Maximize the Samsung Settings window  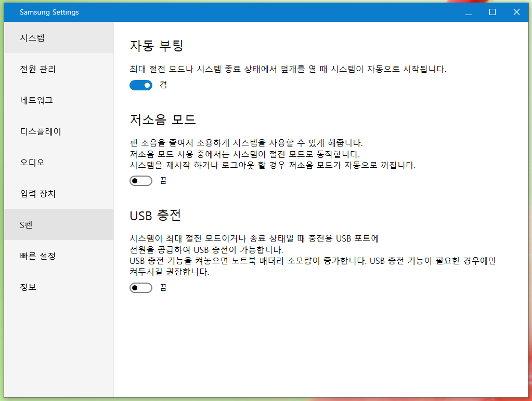(492, 12)
